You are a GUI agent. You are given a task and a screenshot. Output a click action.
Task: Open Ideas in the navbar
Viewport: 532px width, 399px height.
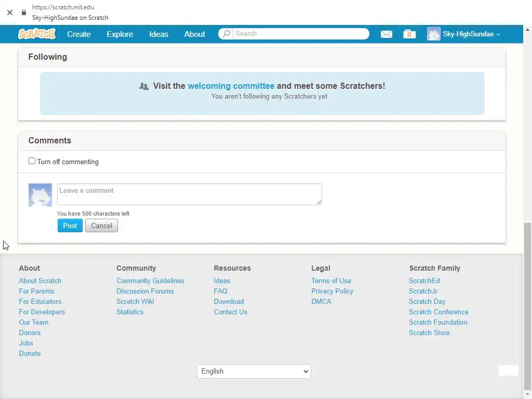click(x=158, y=34)
